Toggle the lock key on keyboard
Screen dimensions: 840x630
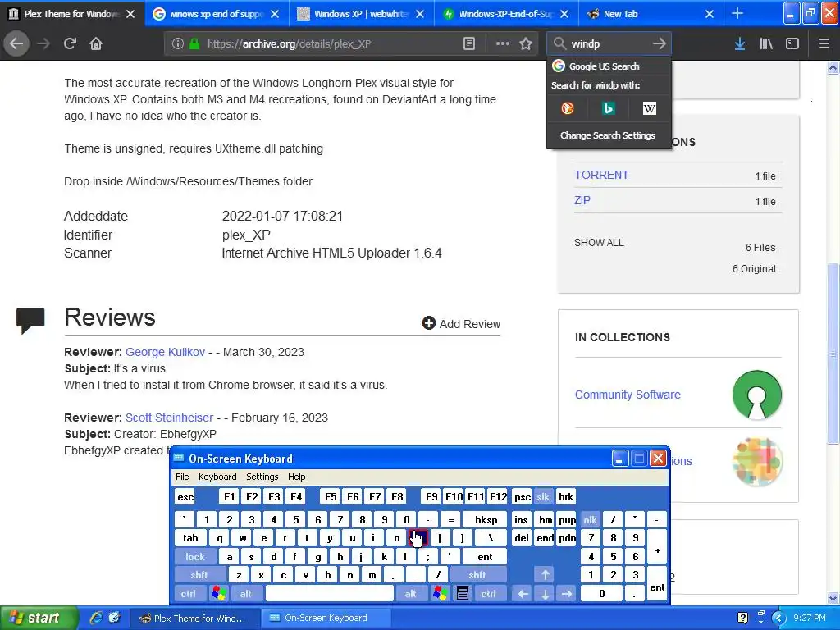tap(195, 557)
